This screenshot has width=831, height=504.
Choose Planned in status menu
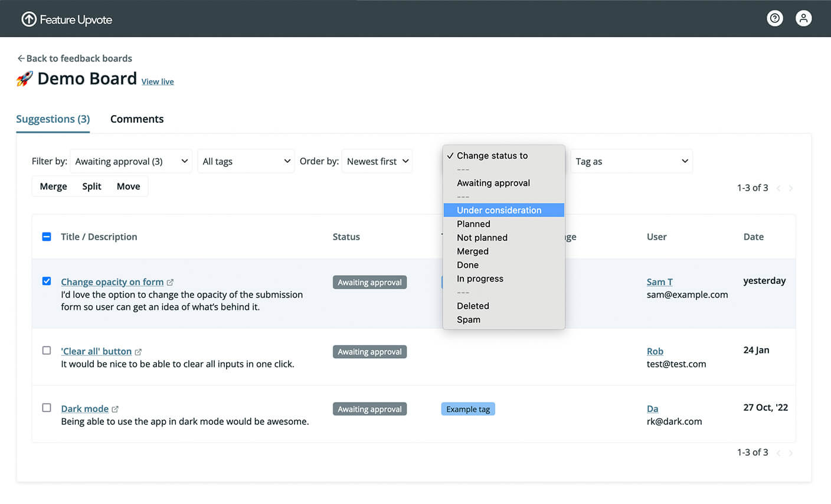coord(503,224)
